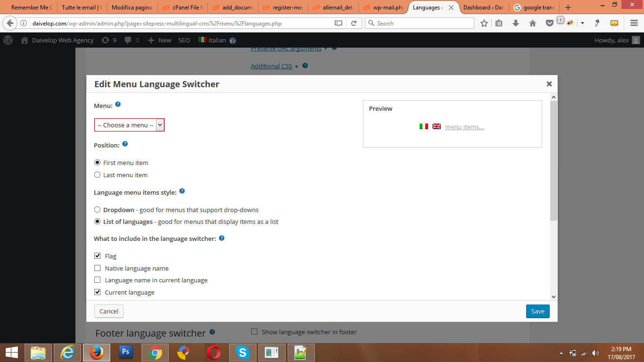The width and height of the screenshot is (644, 362).
Task: Open Firefox downloads arrow icon
Action: (x=516, y=23)
